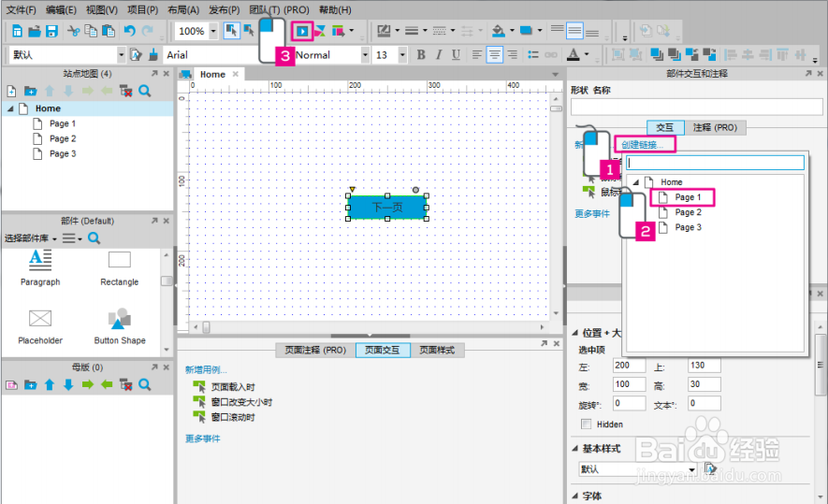Toggle italic text formatting

tap(438, 54)
